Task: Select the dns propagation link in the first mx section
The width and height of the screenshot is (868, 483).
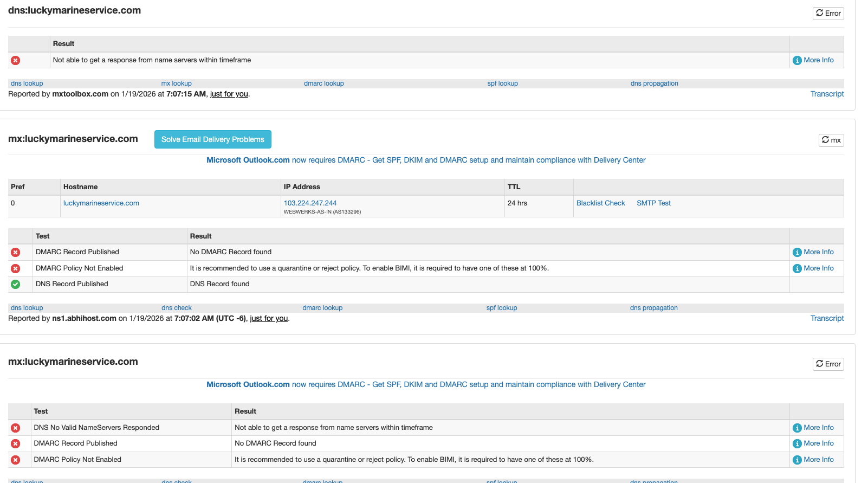Action: 653,308
